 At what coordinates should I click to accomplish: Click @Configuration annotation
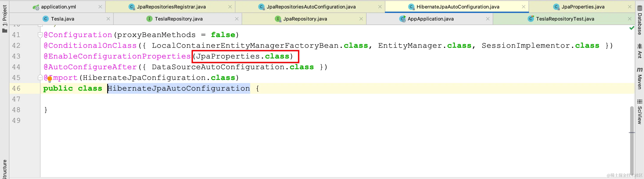(x=78, y=35)
